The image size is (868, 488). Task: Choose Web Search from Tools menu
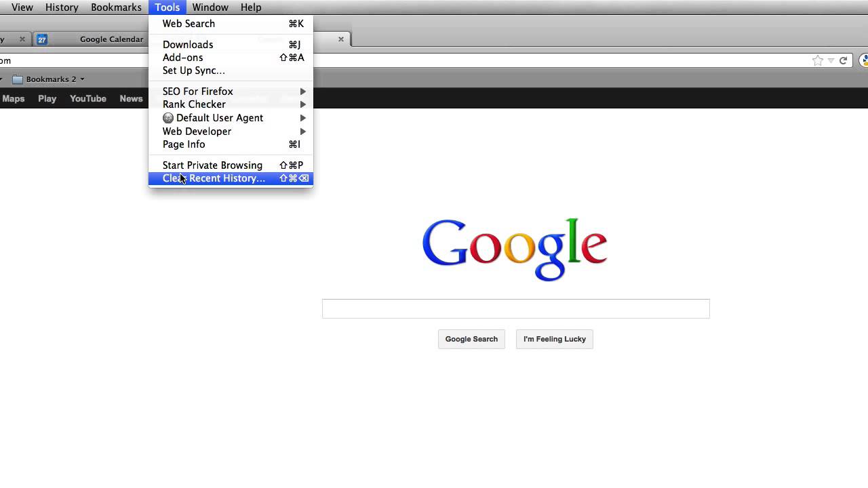click(231, 24)
